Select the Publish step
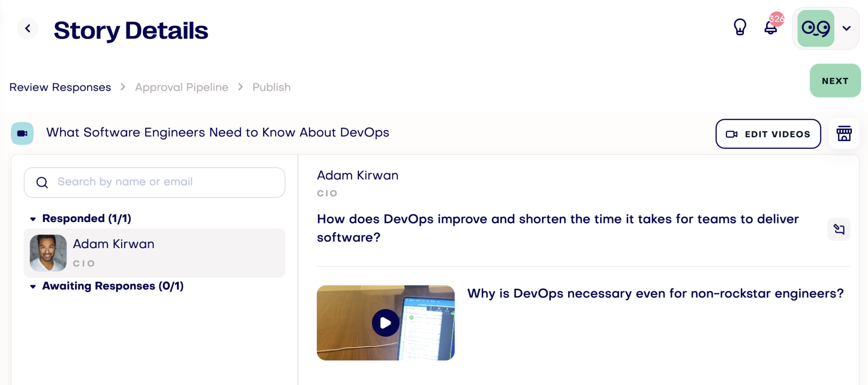This screenshot has height=385, width=868. click(272, 87)
